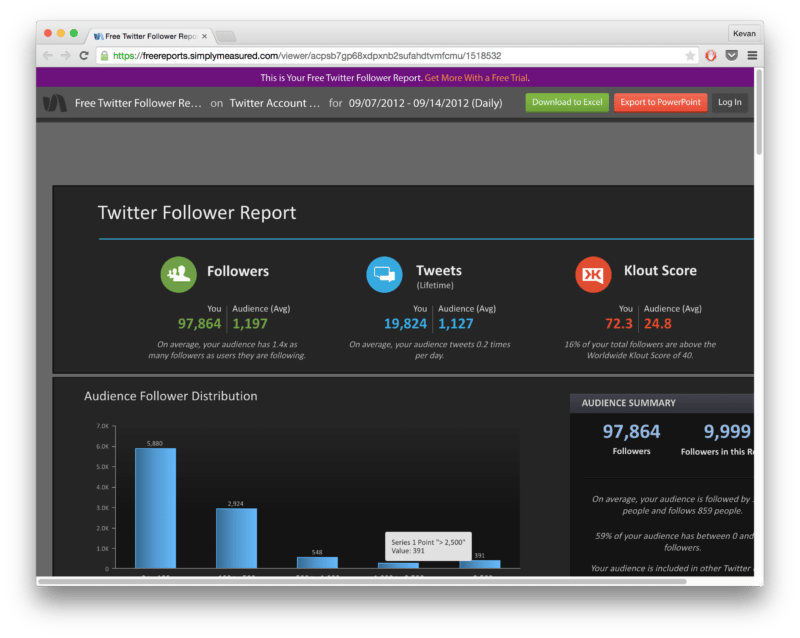Click 9,999 Followers in this Report value
This screenshot has width=800, height=638.
click(727, 432)
